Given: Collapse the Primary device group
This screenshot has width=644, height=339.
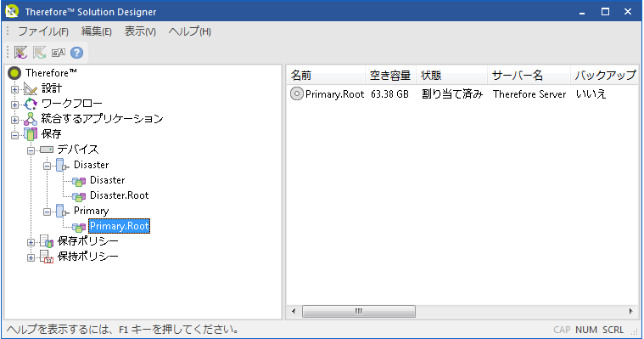Looking at the screenshot, I should [48, 212].
